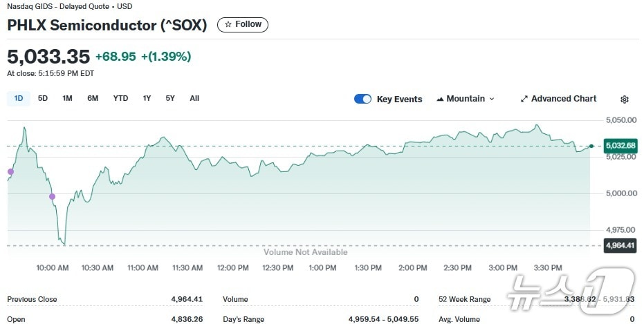Show the 1Y chart range
644x324 pixels.
147,98
